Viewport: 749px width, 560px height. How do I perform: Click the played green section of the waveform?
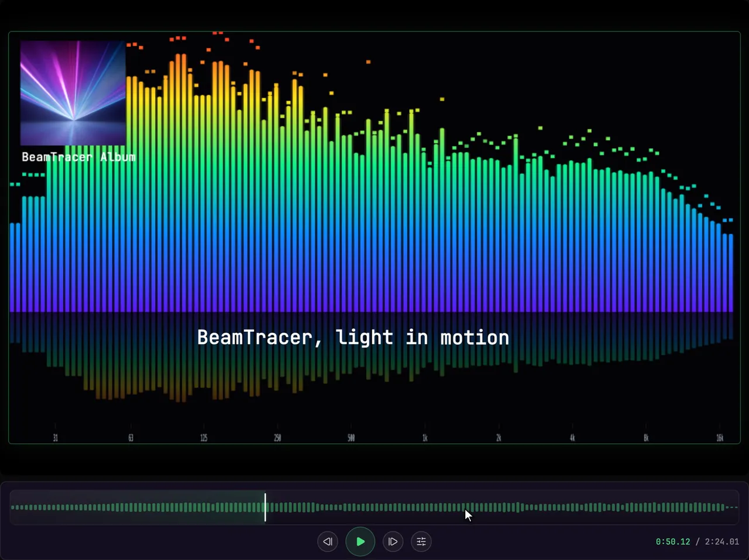point(138,507)
